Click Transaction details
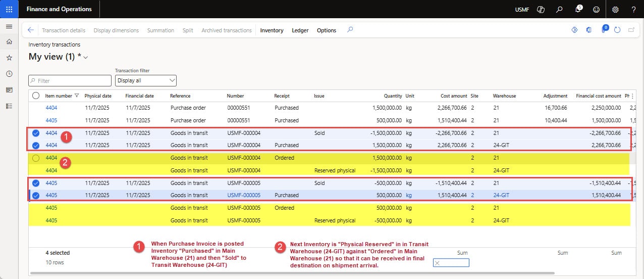This screenshot has width=644, height=279. [64, 30]
